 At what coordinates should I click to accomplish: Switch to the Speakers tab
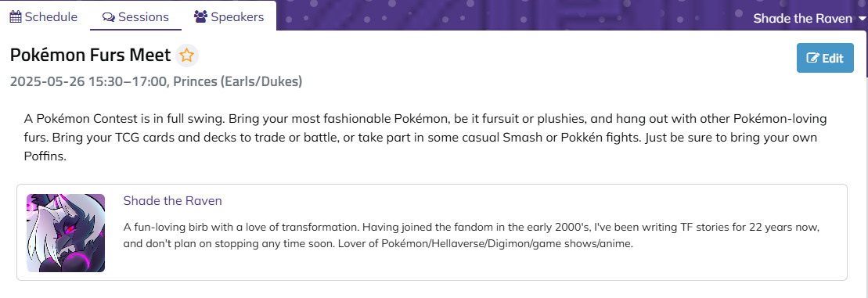(229, 16)
